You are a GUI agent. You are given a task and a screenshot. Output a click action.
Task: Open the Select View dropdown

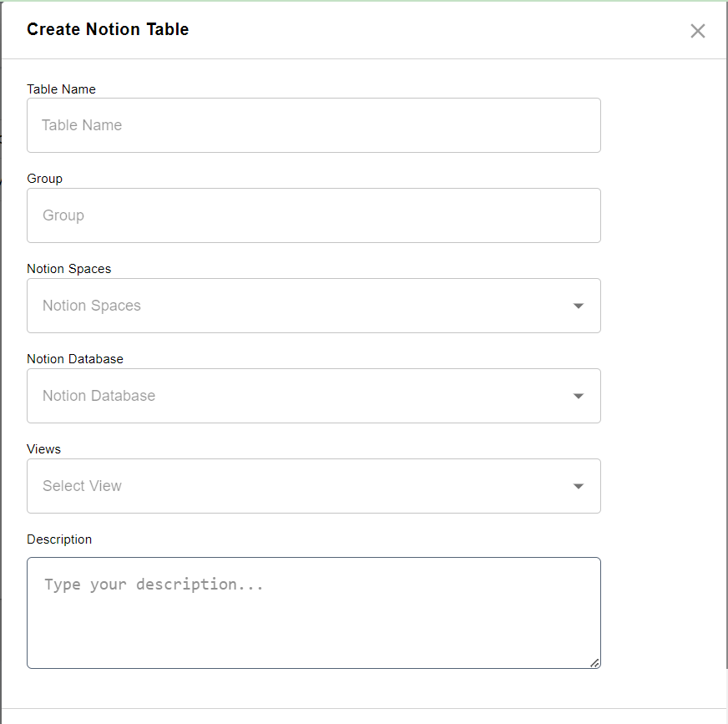click(313, 486)
